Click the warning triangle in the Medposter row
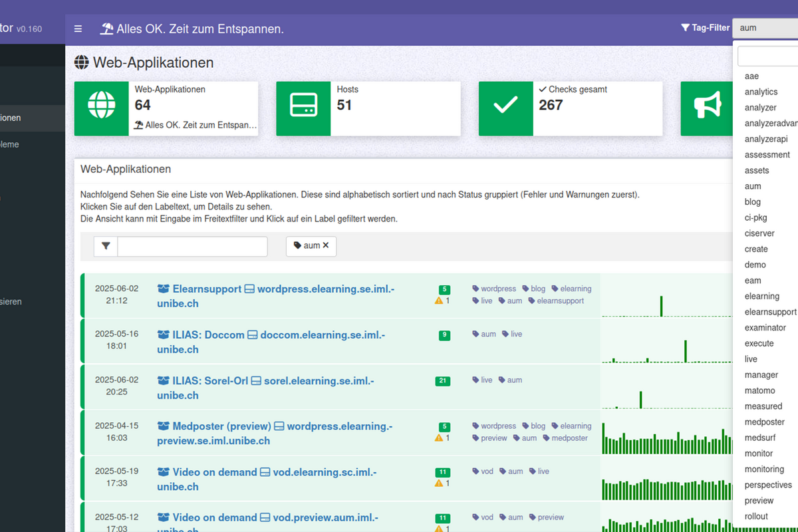Image resolution: width=798 pixels, height=532 pixels. pos(438,438)
